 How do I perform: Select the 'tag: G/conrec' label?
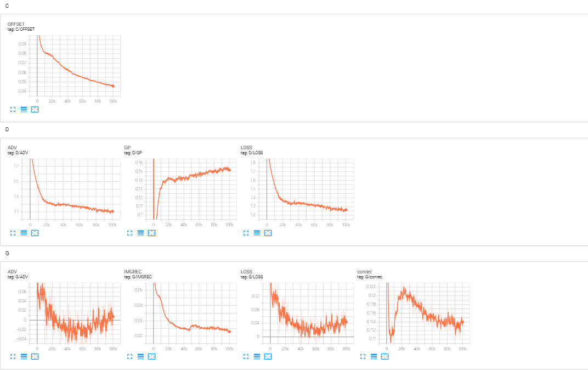[x=370, y=277]
